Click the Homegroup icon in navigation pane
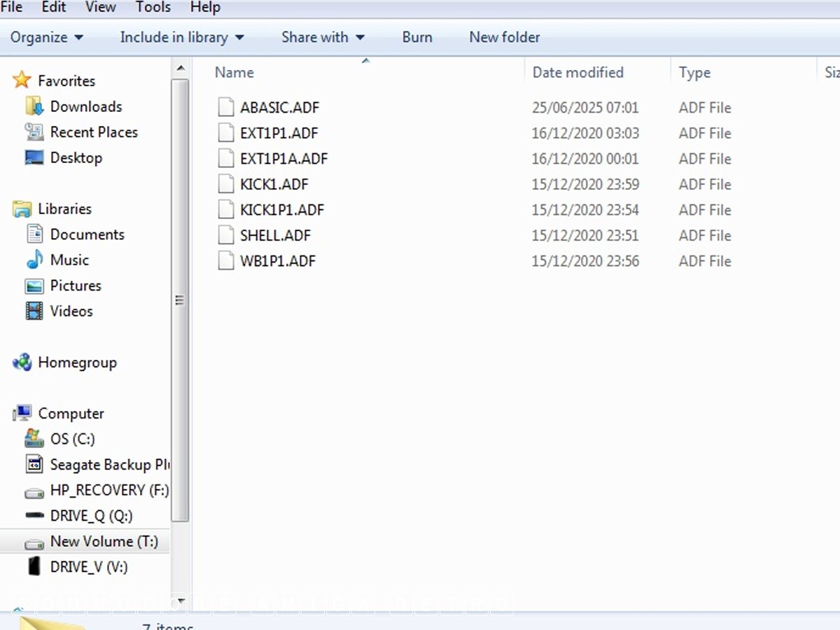Screen dimensions: 840x630 [x=22, y=363]
